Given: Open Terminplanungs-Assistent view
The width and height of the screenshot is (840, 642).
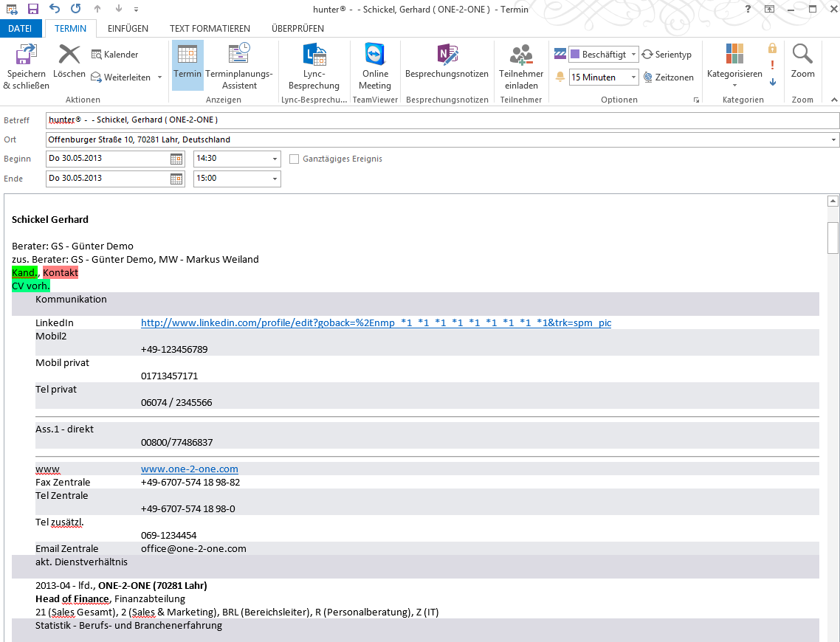Looking at the screenshot, I should 238,55.
